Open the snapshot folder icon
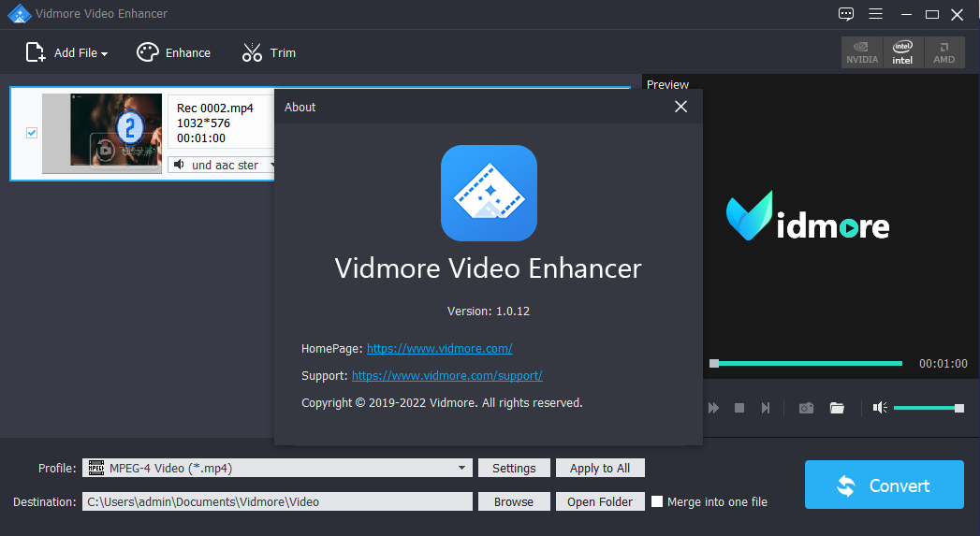 point(837,408)
